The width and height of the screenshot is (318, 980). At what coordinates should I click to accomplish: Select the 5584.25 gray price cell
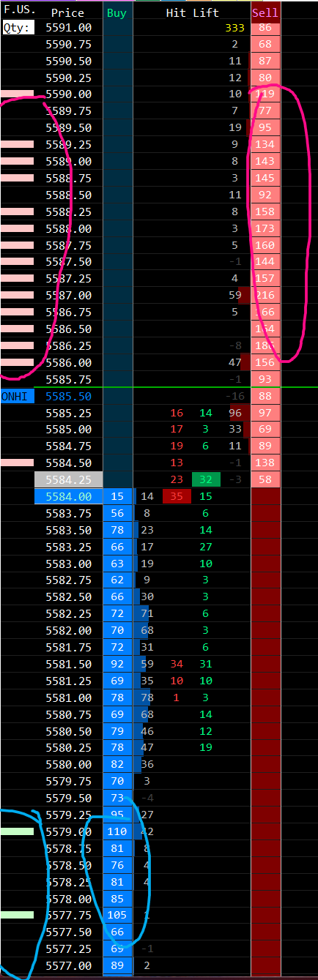69,480
